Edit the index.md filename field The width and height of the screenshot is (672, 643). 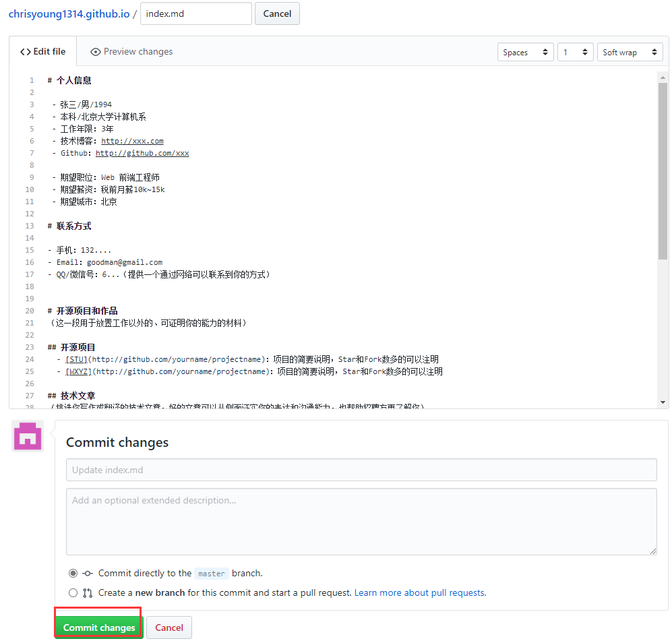[x=196, y=13]
